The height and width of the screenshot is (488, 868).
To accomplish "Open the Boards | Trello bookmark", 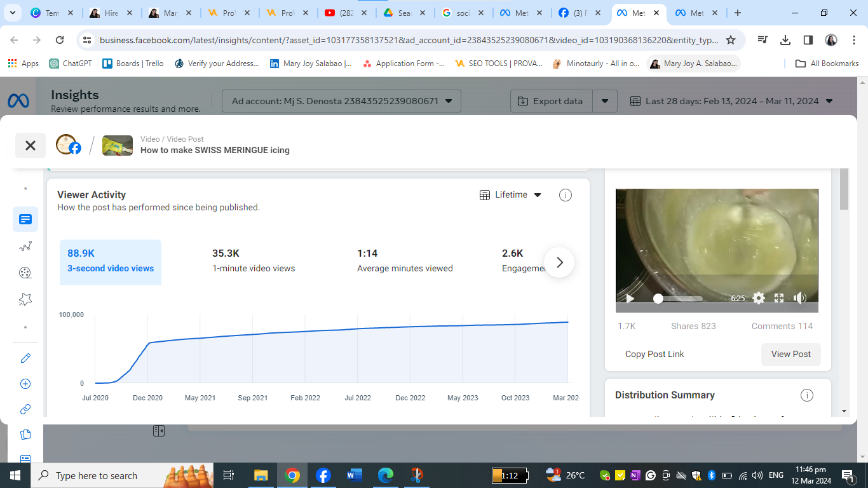I will coord(133,64).
